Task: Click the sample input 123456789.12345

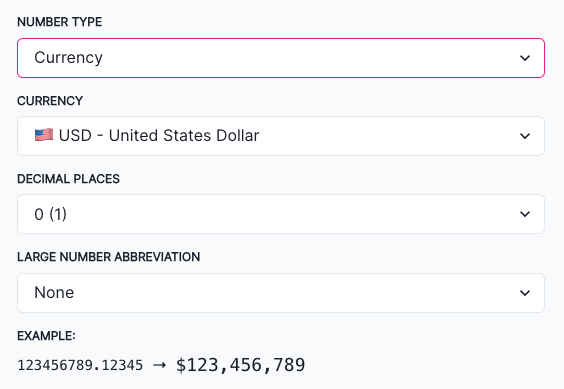Action: 80,365
